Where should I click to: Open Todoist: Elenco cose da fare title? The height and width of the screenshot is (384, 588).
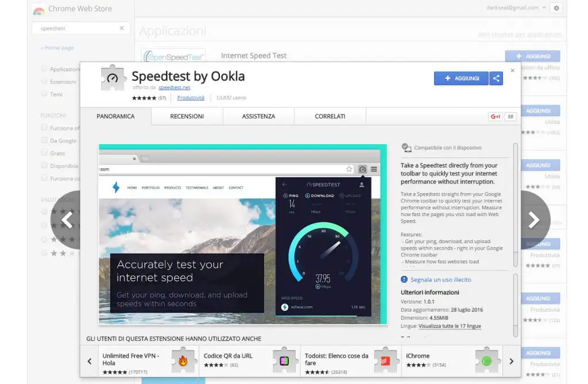tap(336, 359)
